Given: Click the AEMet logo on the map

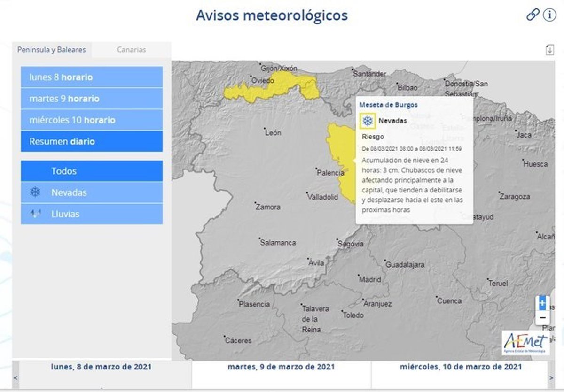Looking at the screenshot, I should (525, 343).
